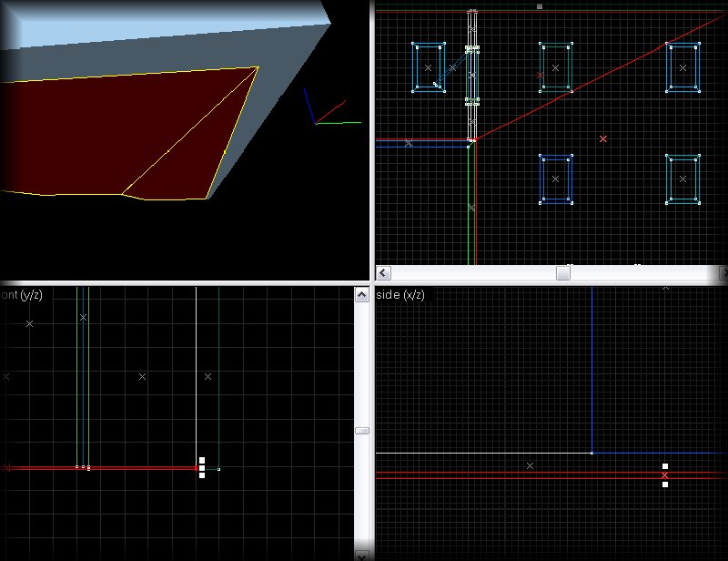Screen dimensions: 728x561
Task: Click the scroll down arrow in front view
Action: tap(361, 554)
